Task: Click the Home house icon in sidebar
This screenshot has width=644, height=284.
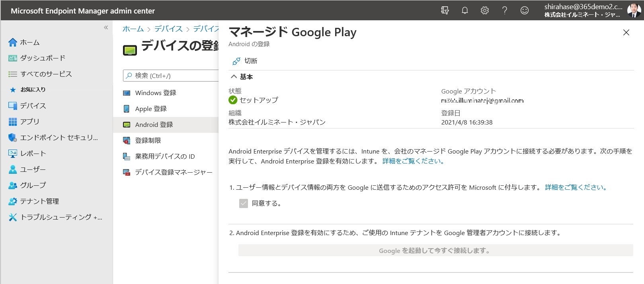Action: pyautogui.click(x=13, y=42)
